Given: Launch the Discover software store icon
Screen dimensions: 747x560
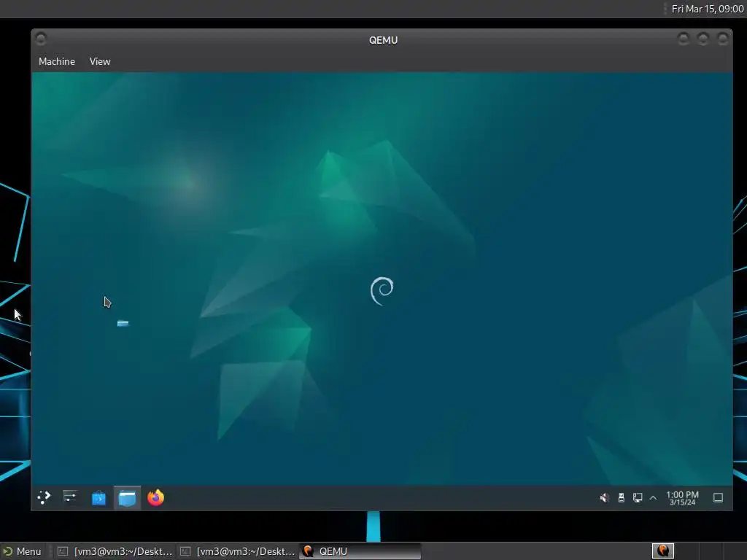Looking at the screenshot, I should (98, 498).
